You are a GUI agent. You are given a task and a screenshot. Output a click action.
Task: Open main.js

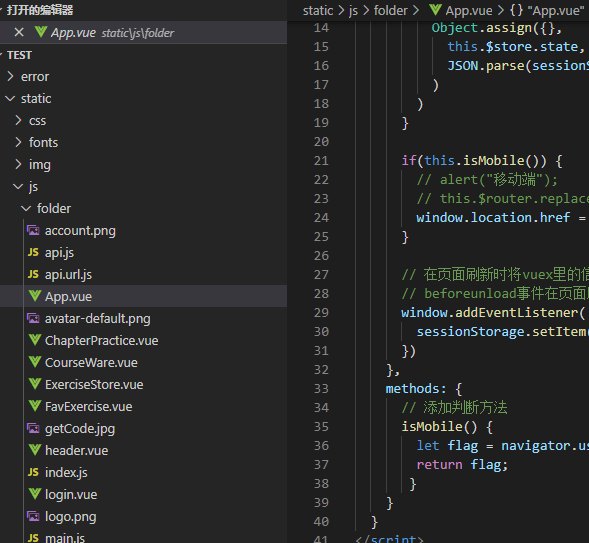[x=65, y=538]
